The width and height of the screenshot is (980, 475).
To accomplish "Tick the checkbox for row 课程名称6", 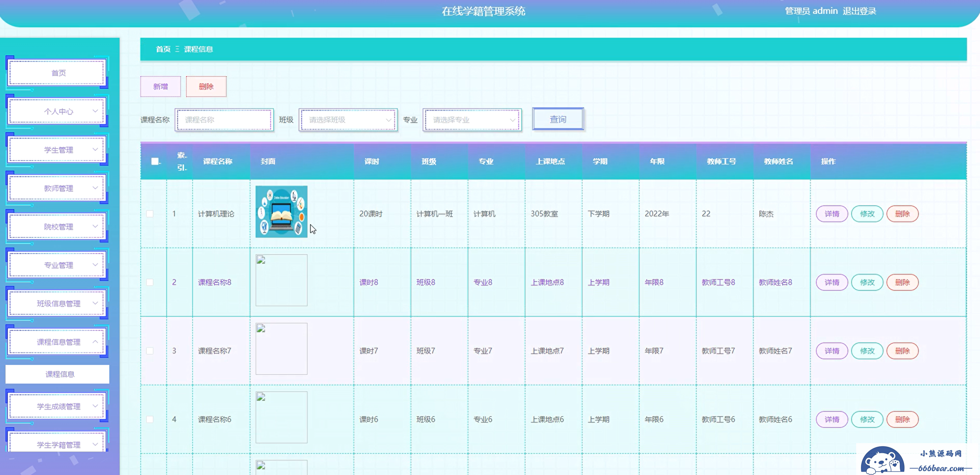I will click(150, 419).
